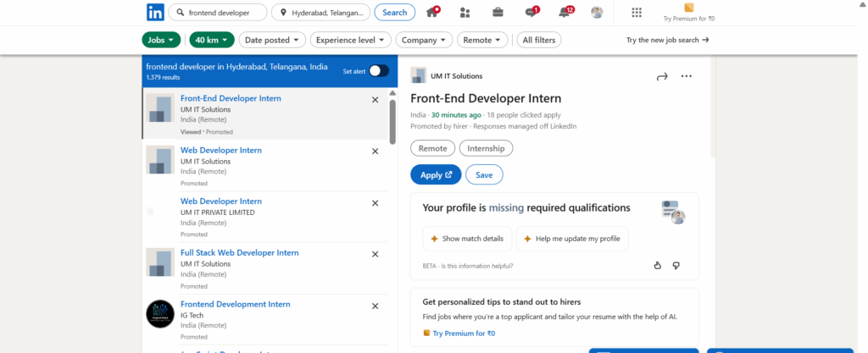Open Notifications bell icon
The image size is (868, 353).
pyautogui.click(x=565, y=12)
